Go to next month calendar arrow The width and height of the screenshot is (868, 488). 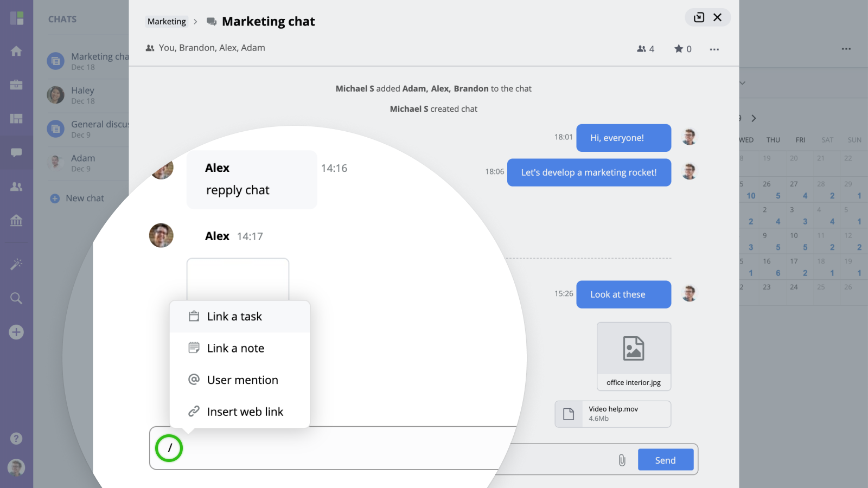tap(754, 118)
